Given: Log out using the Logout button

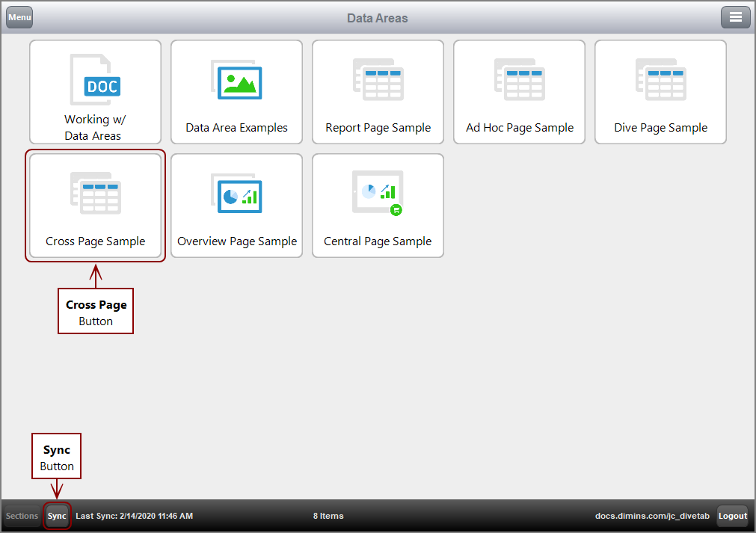Looking at the screenshot, I should pos(732,516).
